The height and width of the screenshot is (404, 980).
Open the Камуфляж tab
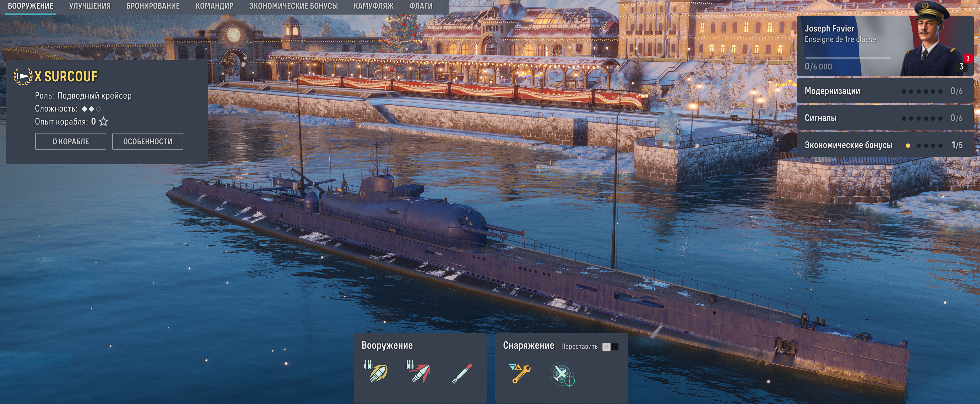pyautogui.click(x=373, y=6)
